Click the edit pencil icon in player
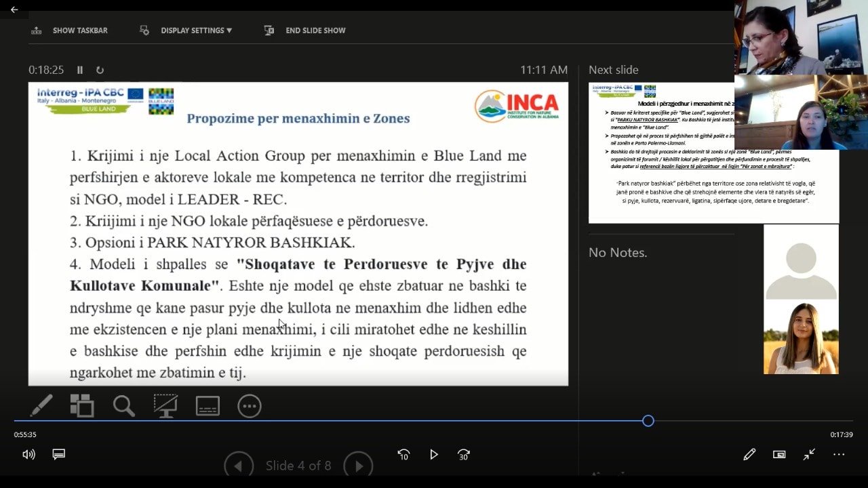The width and height of the screenshot is (868, 488). [749, 455]
